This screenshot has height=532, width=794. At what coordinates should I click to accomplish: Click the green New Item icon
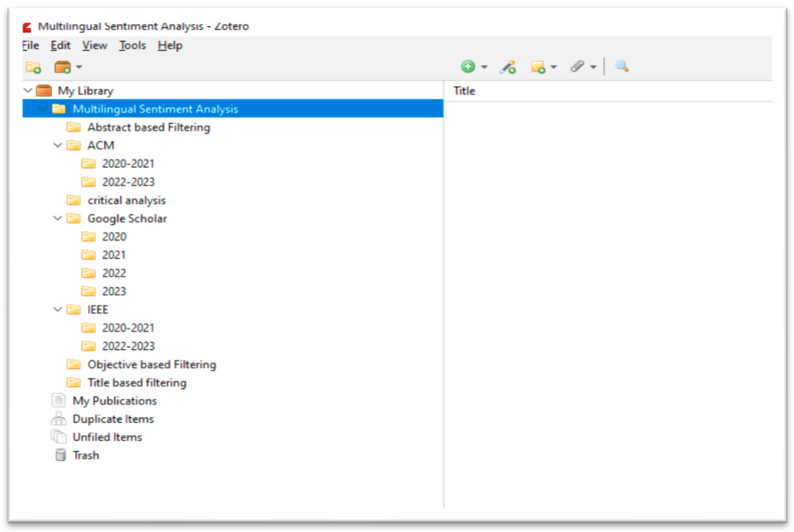[468, 66]
